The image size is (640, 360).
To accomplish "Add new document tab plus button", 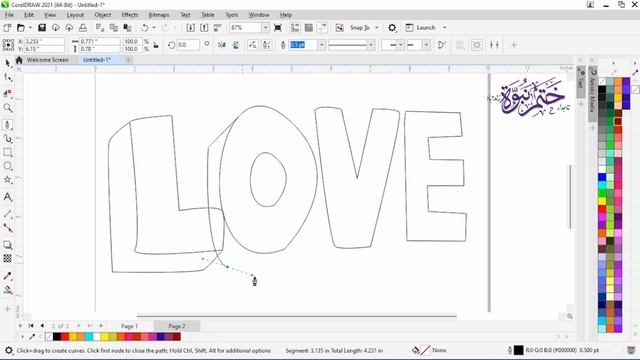I will tap(128, 60).
